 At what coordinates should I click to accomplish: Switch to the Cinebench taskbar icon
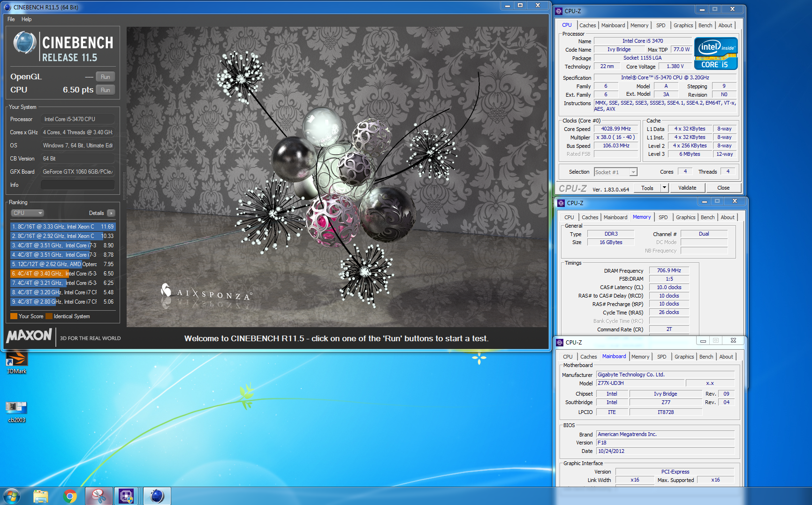pyautogui.click(x=157, y=496)
